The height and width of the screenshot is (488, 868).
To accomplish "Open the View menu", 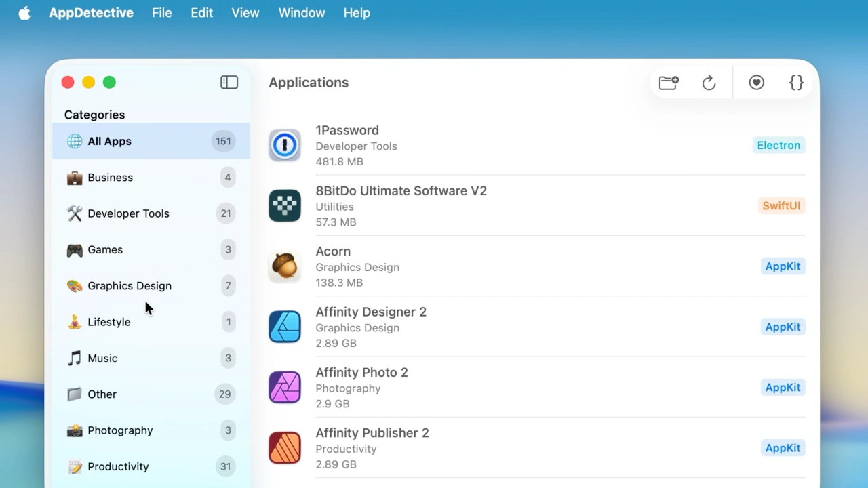I will [245, 13].
